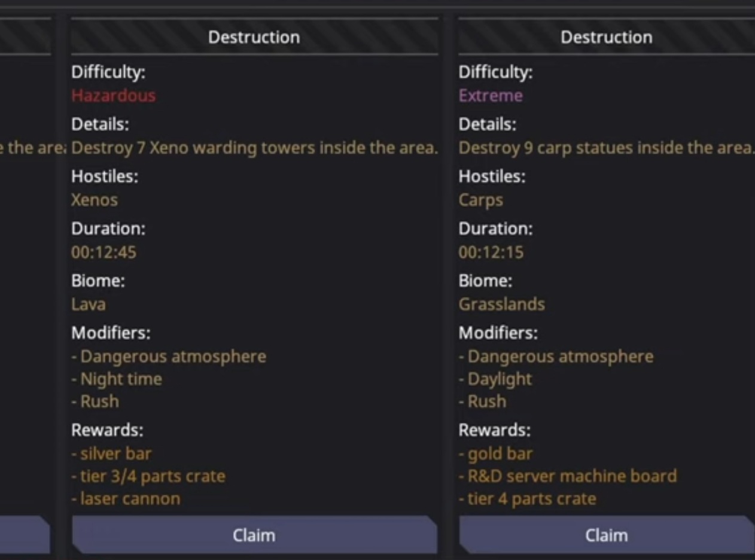Click the laser cannon reward

(129, 499)
